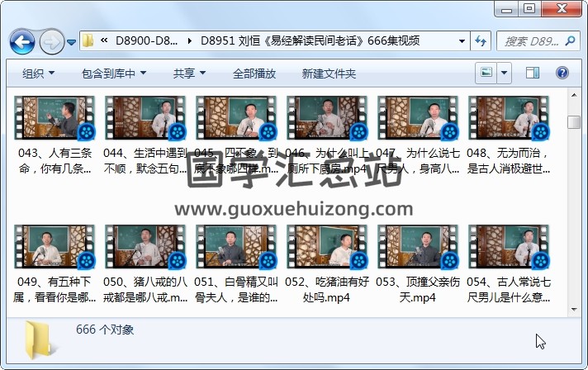Click the 新建文件夹 button
The image size is (588, 370).
pyautogui.click(x=329, y=74)
